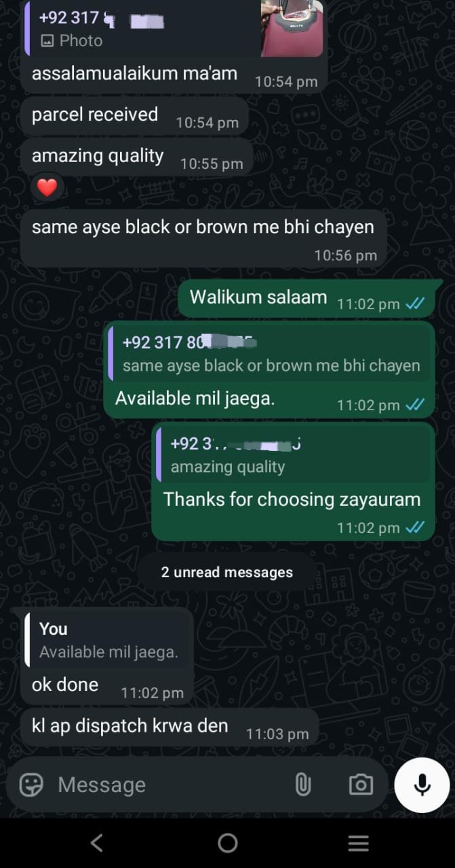Open Android recent apps menu icon
Viewport: 455px width, 868px height.
358,843
